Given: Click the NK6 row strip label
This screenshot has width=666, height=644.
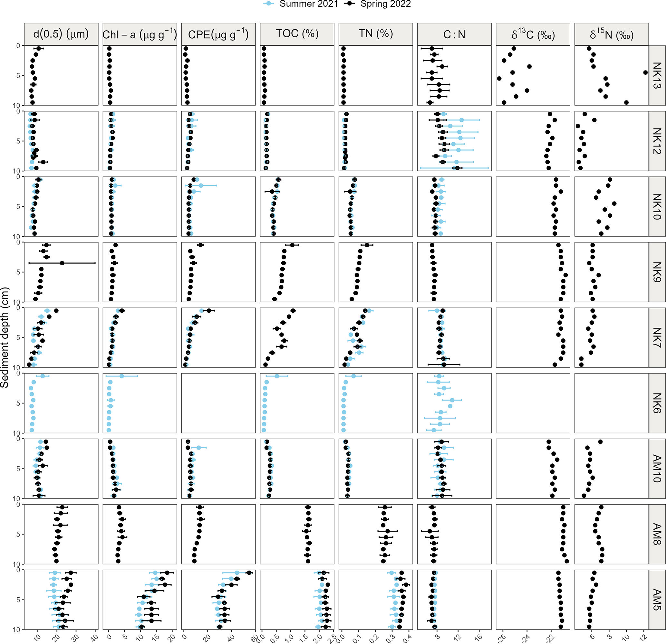Looking at the screenshot, I should click(x=657, y=403).
